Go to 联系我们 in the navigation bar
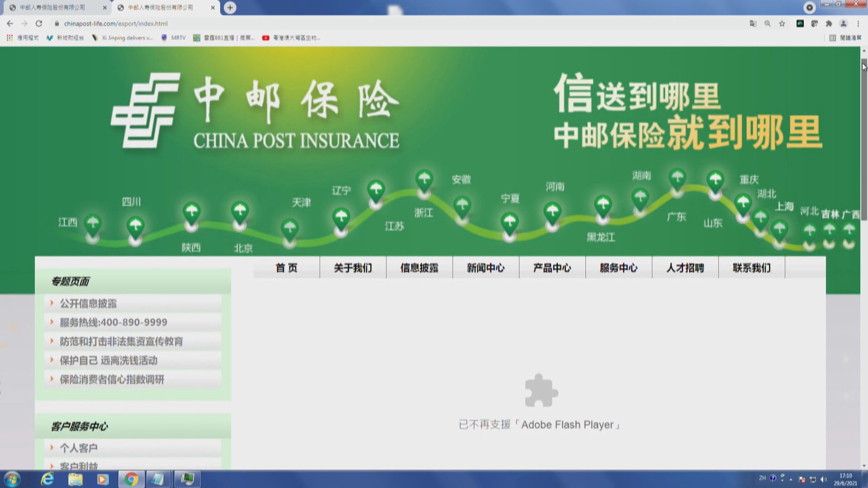 [x=751, y=268]
